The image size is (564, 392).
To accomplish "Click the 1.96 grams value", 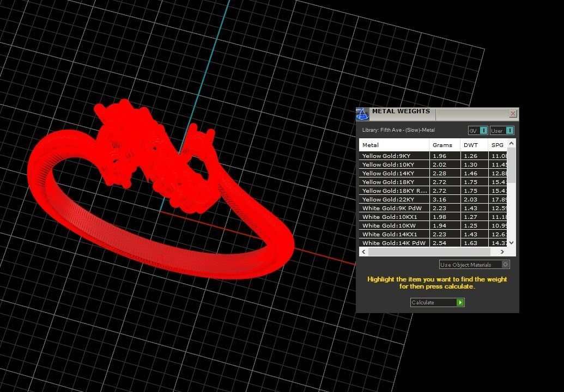I will tap(440, 156).
